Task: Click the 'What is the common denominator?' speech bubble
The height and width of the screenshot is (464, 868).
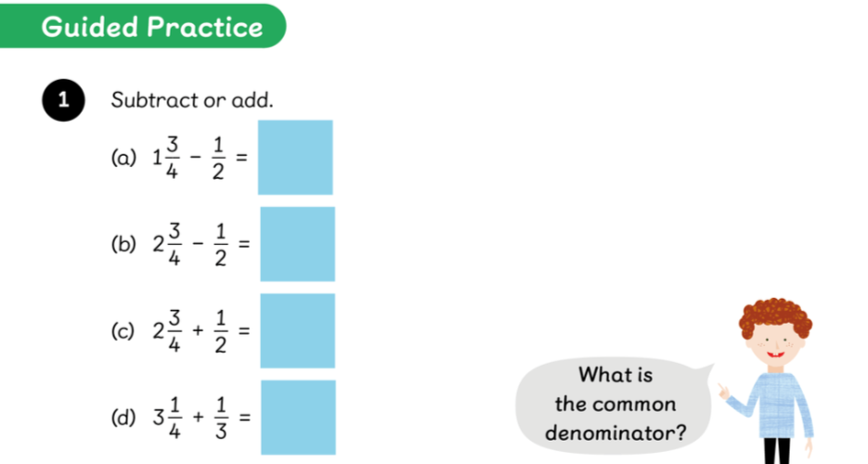Action: pyautogui.click(x=615, y=404)
